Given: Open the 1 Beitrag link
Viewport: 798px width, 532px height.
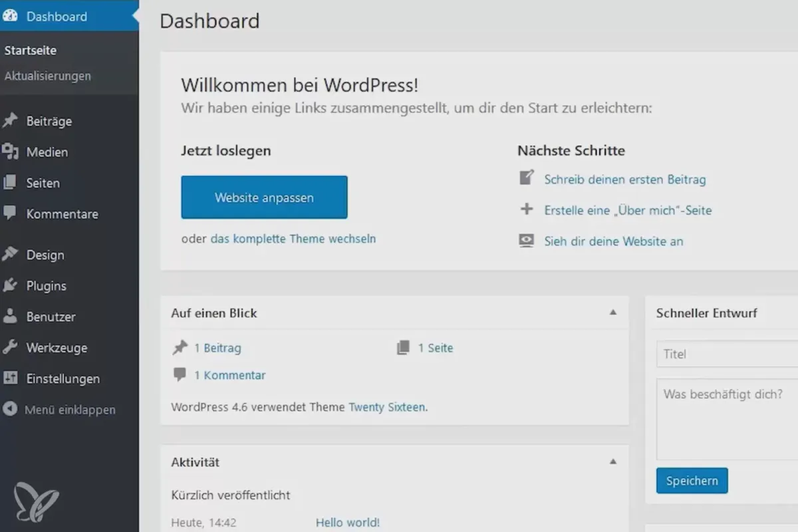Looking at the screenshot, I should pos(217,348).
